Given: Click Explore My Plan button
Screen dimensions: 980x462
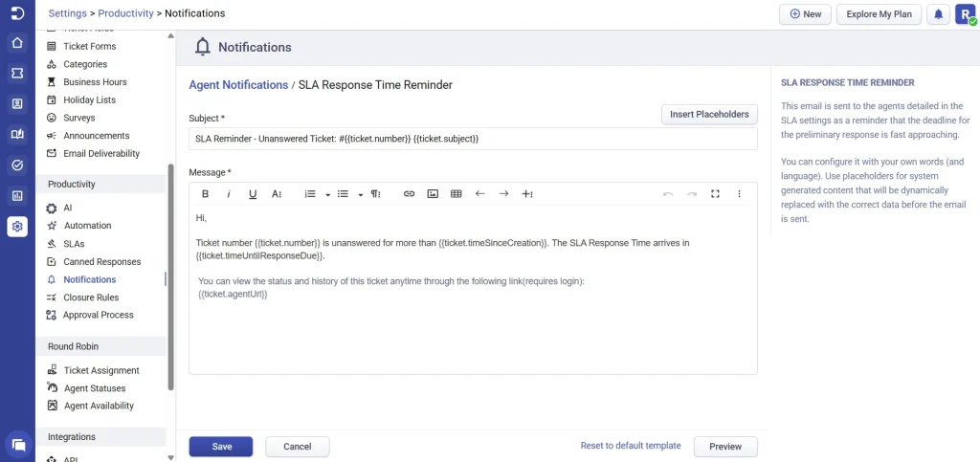Looking at the screenshot, I should tap(879, 13).
